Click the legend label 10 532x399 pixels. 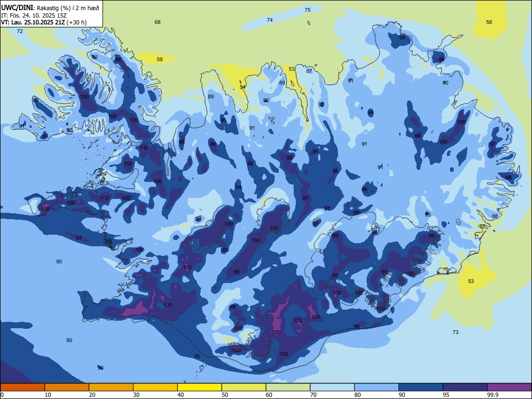tap(48, 395)
